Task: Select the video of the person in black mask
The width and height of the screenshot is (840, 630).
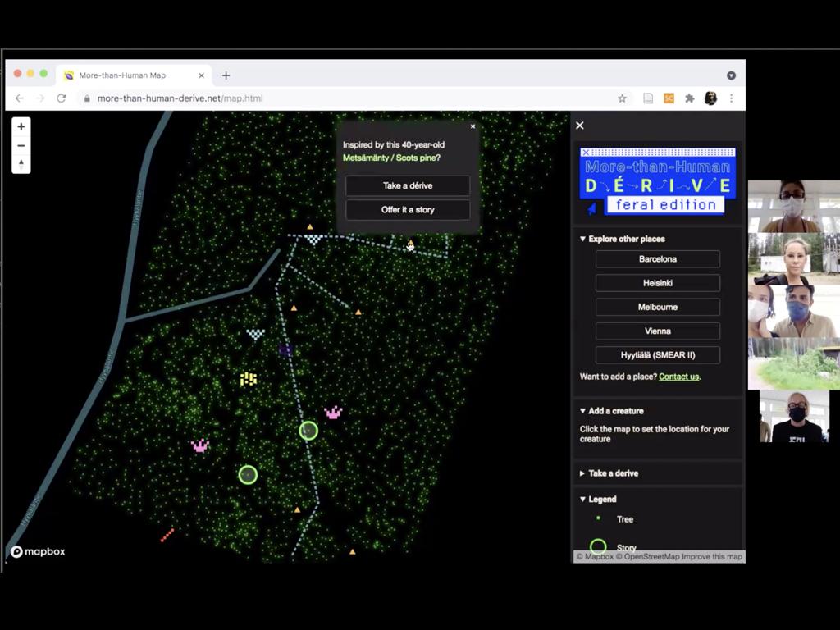Action: pos(794,416)
